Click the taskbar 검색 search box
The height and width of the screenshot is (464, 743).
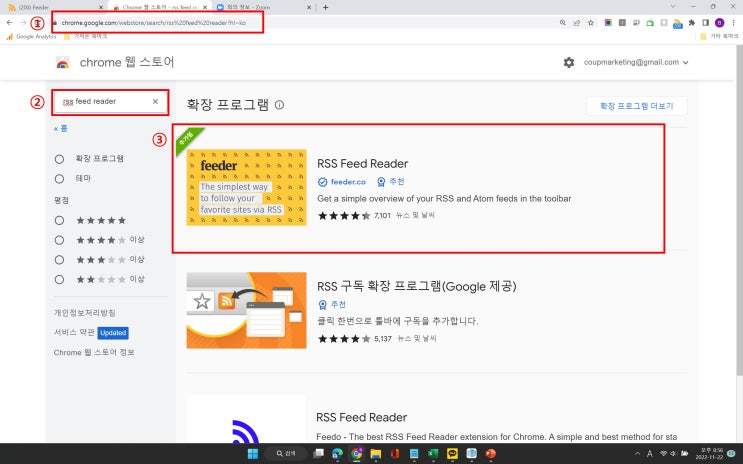coord(286,454)
